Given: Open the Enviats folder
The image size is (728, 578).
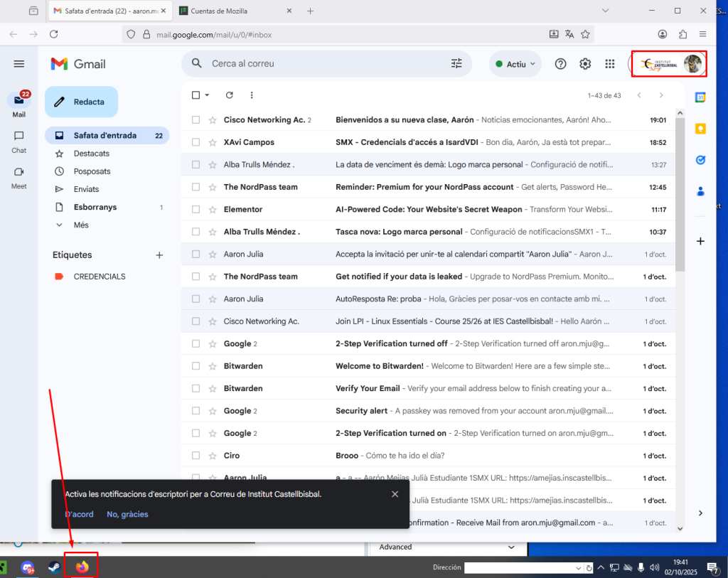Looking at the screenshot, I should 86,189.
